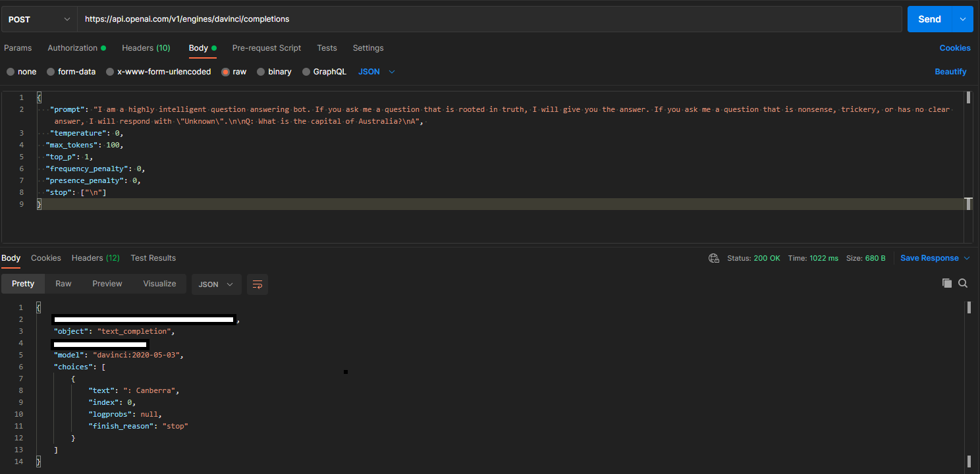Click the copy response icon
980x474 pixels.
[x=947, y=282]
